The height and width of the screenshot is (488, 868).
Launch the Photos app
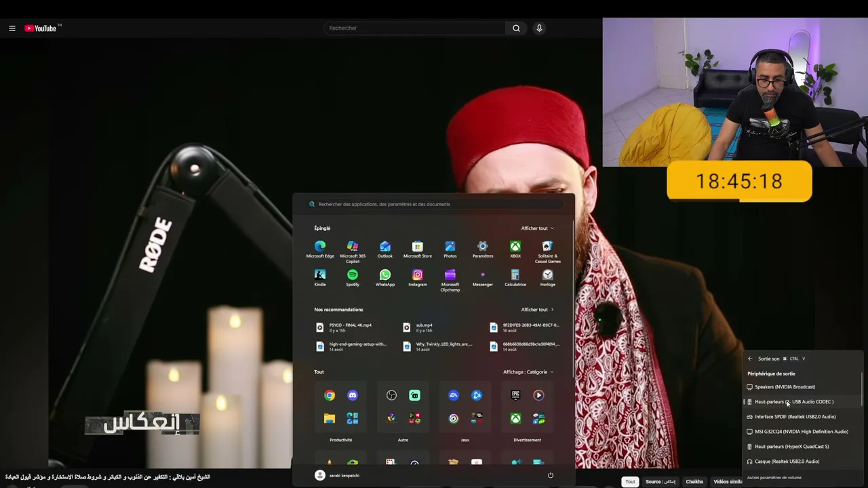coord(450,249)
